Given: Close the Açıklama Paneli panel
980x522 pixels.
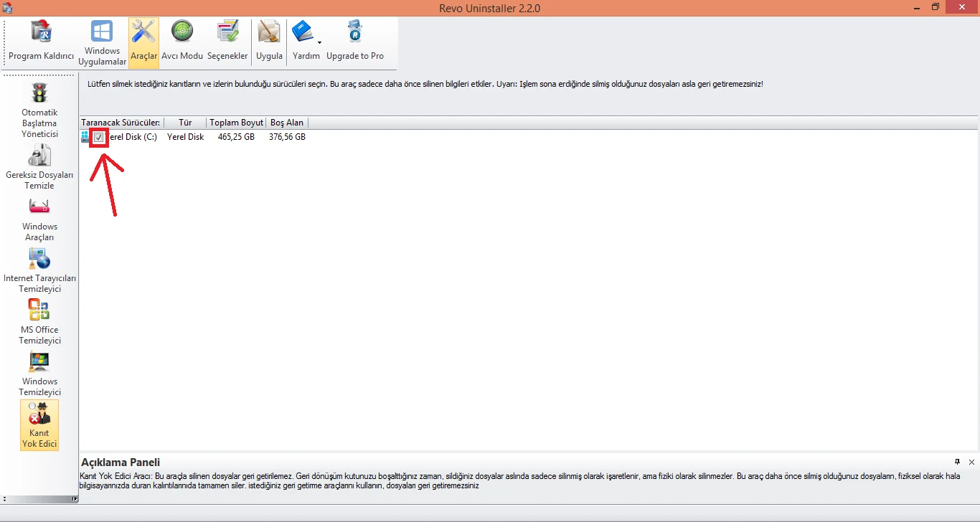Looking at the screenshot, I should [x=971, y=462].
